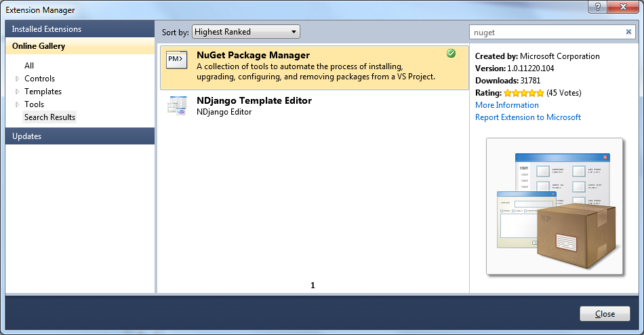Expand the Templates tree node
This screenshot has width=644, height=335.
pyautogui.click(x=18, y=92)
